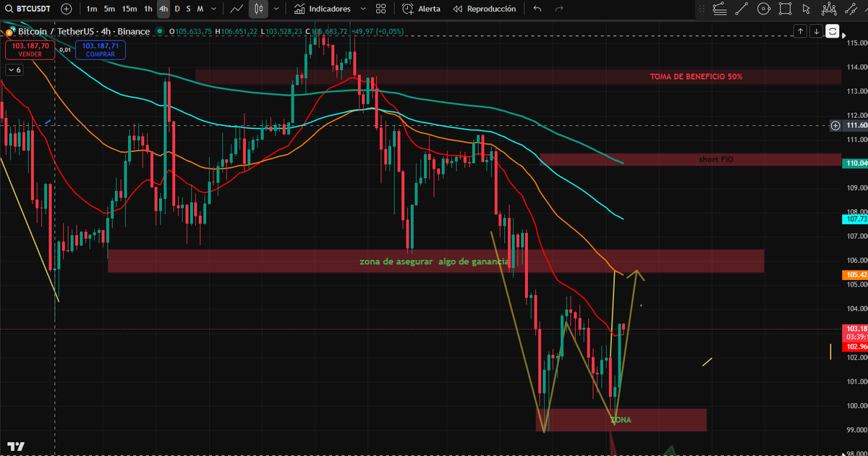
Task: Switch to the S weekly timeframe
Action: [189, 9]
